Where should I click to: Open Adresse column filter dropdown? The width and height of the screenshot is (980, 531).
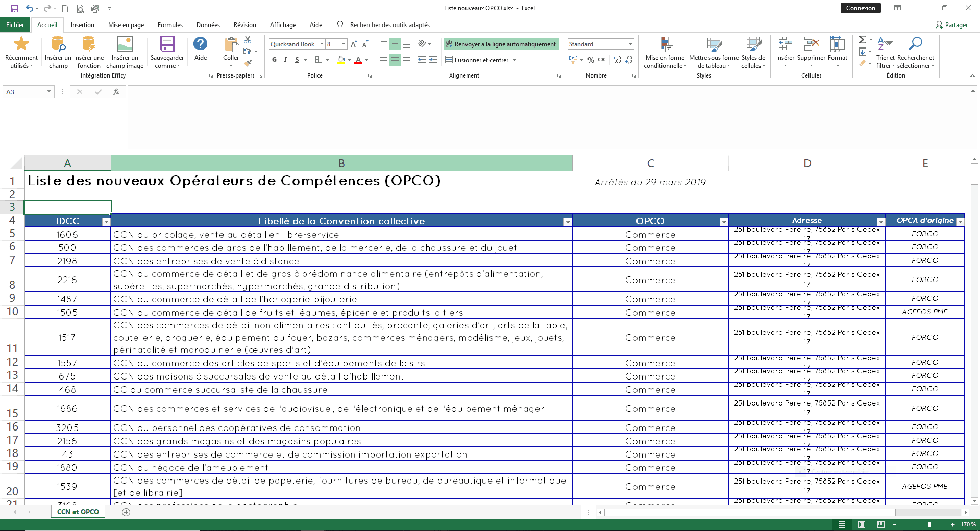point(881,222)
